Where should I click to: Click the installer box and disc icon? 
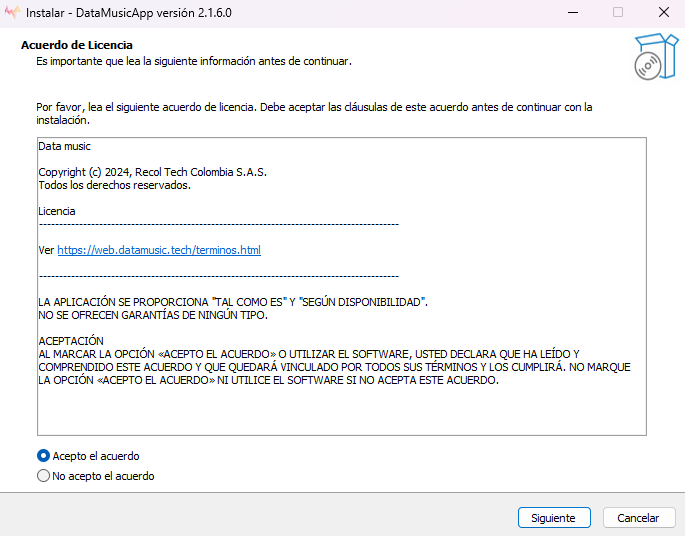pos(656,57)
